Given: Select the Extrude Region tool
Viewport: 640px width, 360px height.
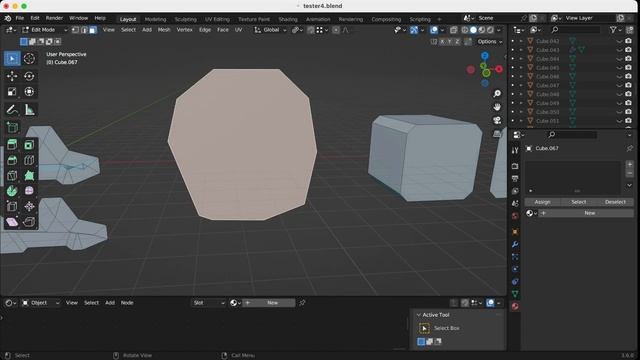Looking at the screenshot, I should (12, 144).
